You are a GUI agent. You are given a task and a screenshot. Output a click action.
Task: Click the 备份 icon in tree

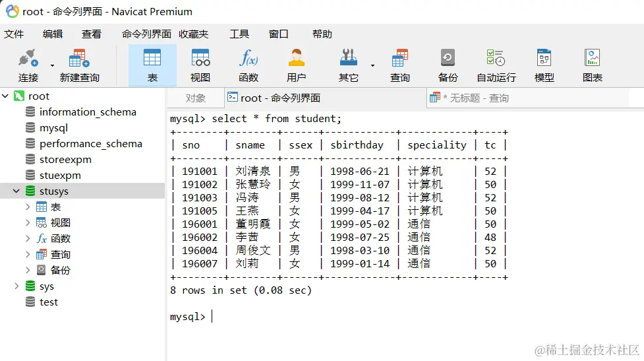42,270
